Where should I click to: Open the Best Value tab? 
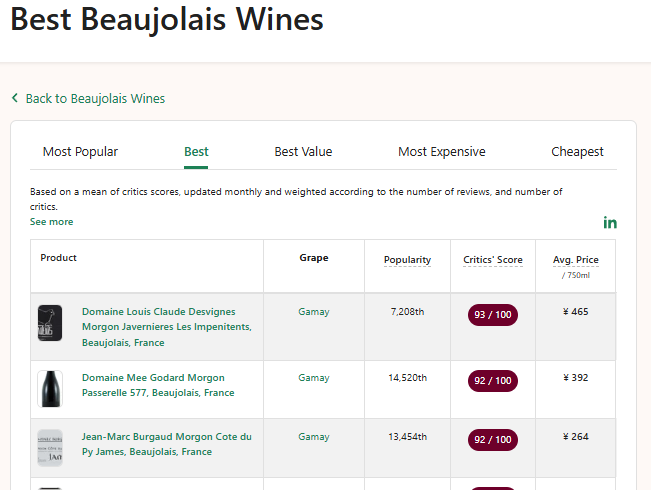[x=303, y=152]
